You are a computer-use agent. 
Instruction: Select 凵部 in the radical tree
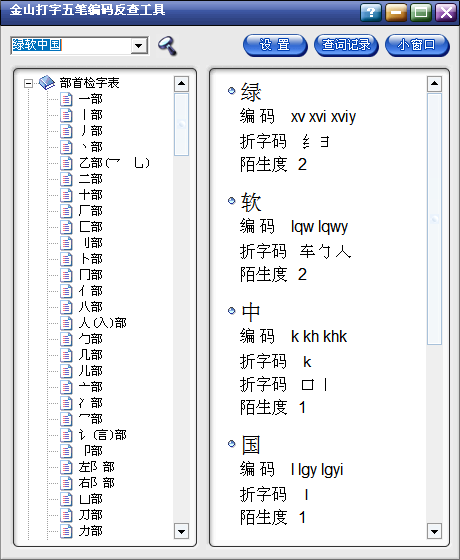pos(91,499)
